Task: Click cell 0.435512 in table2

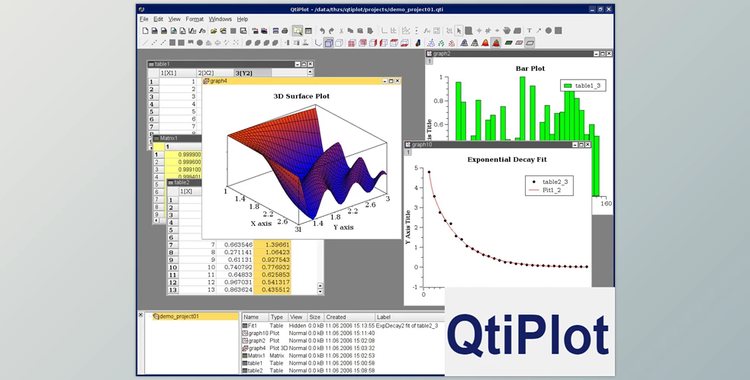Action: point(272,290)
